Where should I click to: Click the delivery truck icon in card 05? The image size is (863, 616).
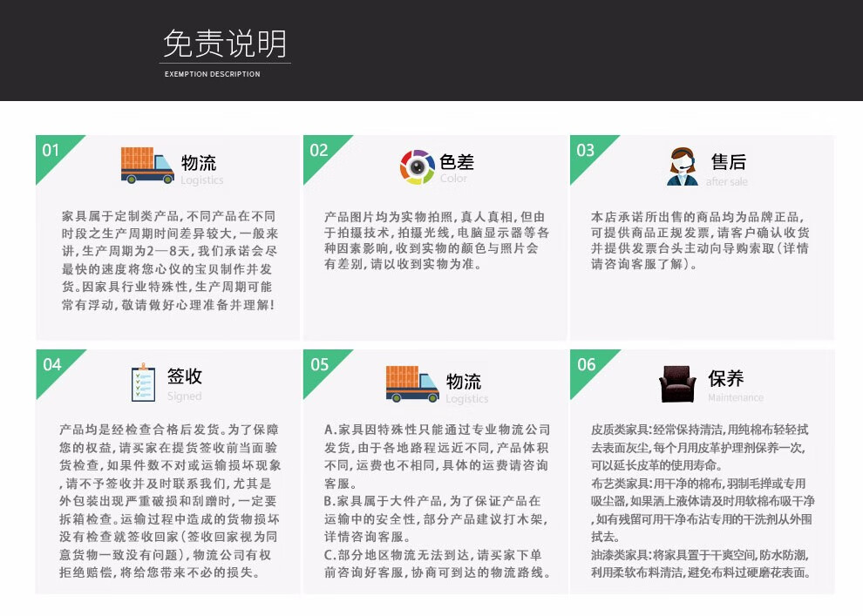[412, 384]
